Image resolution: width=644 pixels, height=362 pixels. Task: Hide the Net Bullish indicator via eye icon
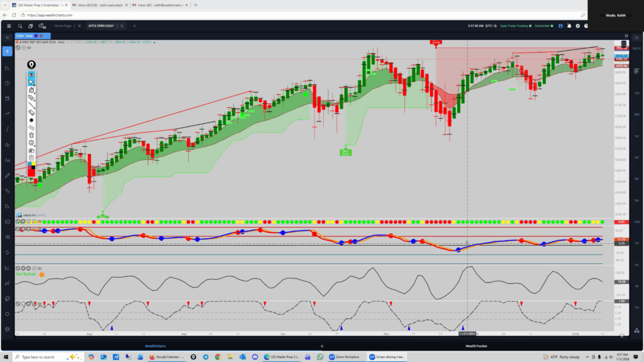pos(39,268)
